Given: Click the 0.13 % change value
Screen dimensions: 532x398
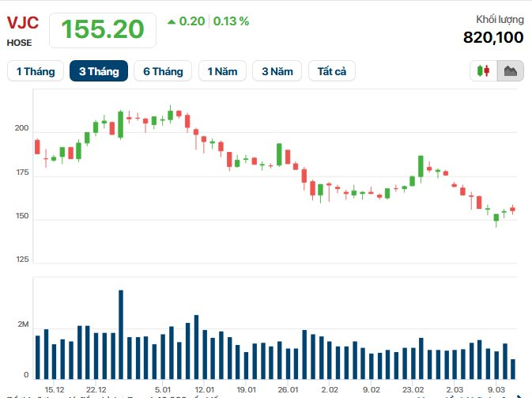Looking at the screenshot, I should [x=232, y=21].
